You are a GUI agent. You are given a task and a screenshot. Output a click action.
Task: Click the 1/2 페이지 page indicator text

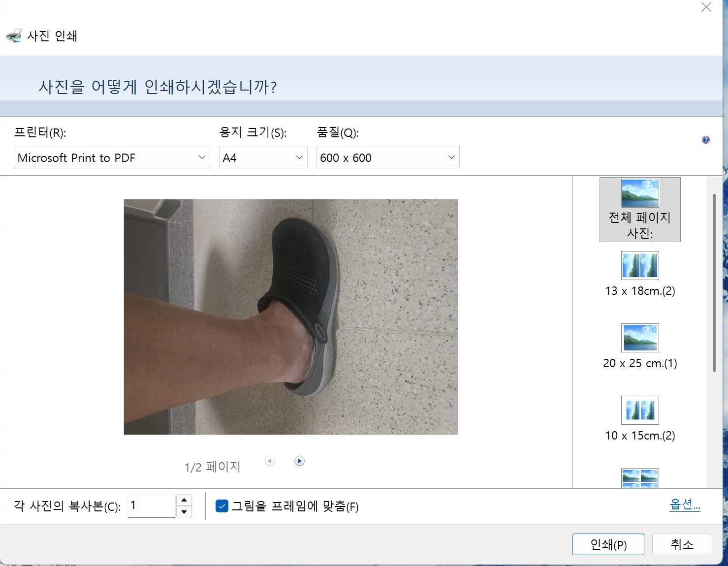coord(212,467)
